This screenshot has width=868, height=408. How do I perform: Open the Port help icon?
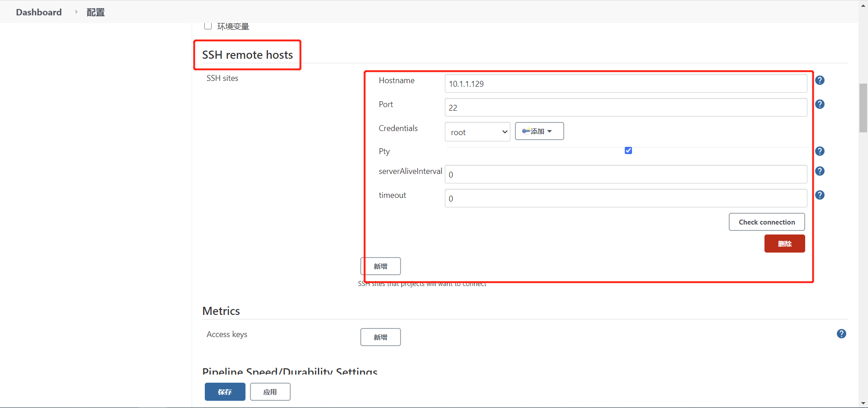[x=820, y=104]
